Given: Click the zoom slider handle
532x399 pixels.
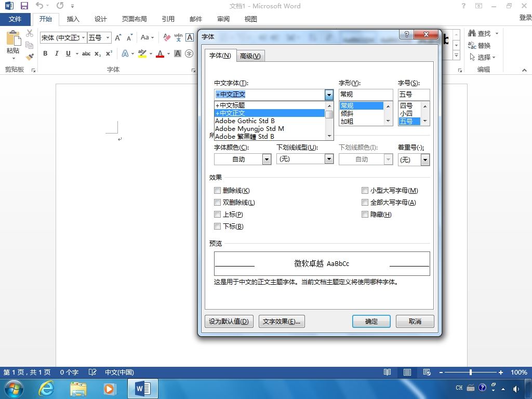Looking at the screenshot, I should pos(471,372).
